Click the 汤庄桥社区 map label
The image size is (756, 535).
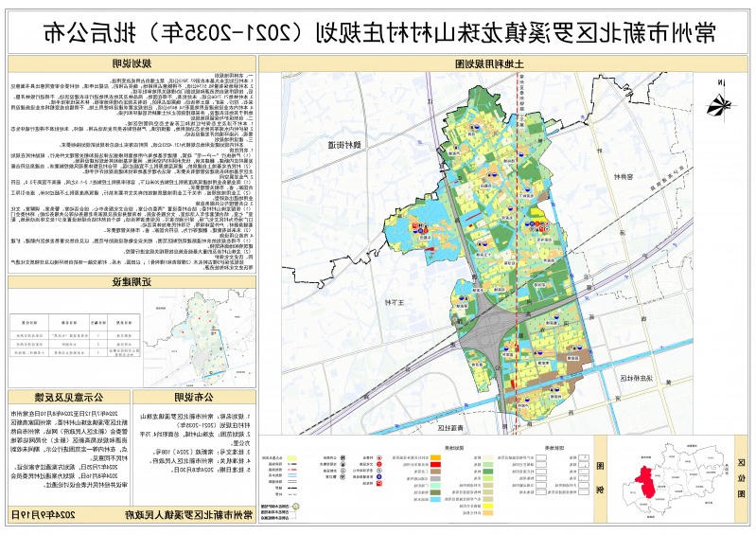(636, 378)
